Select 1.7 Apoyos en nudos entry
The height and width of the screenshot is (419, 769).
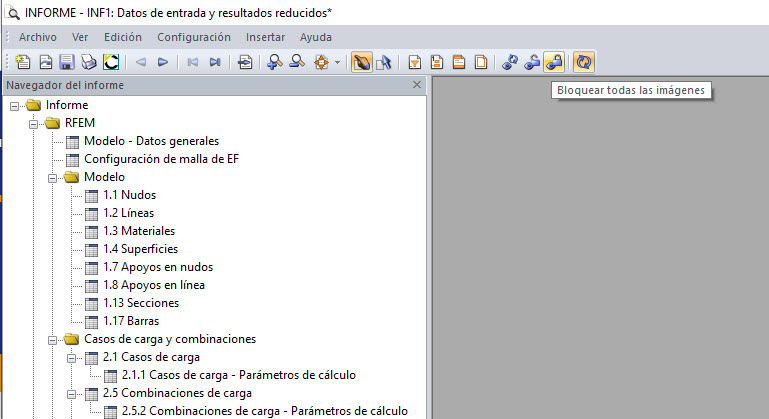[158, 267]
